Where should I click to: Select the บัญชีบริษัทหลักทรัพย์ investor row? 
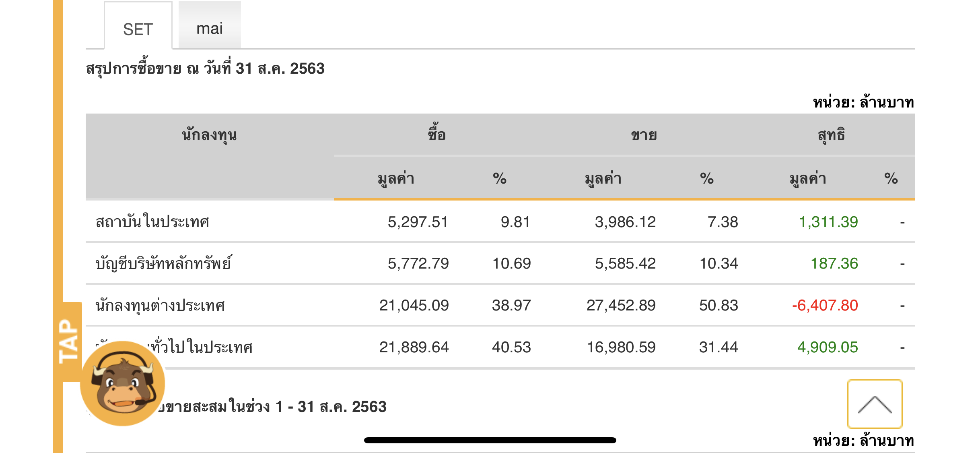pos(163,264)
